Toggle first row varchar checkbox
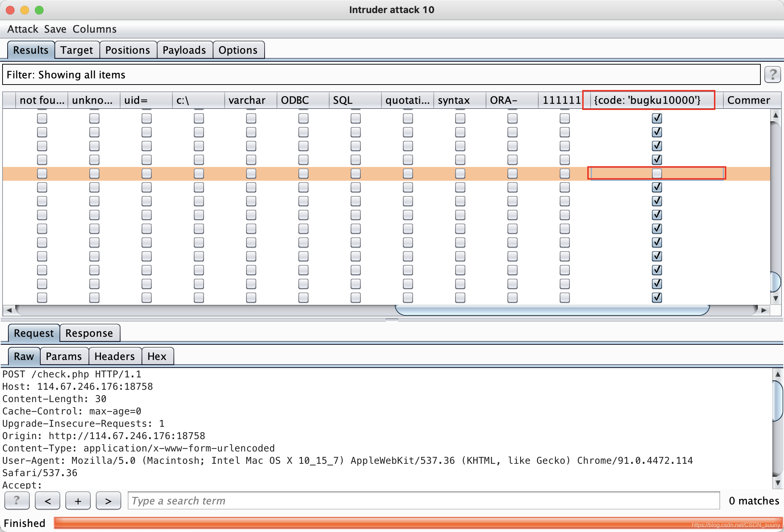The height and width of the screenshot is (532, 784). point(251,118)
